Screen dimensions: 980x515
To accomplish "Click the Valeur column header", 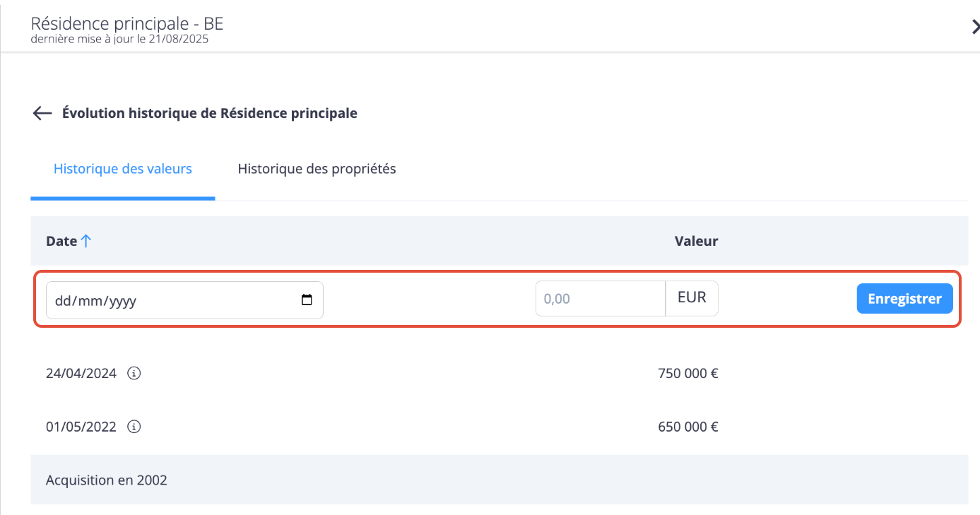I will click(x=696, y=241).
